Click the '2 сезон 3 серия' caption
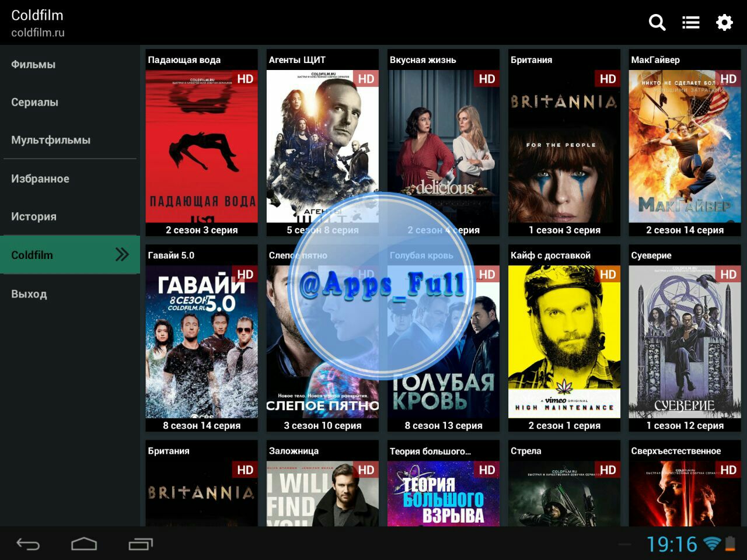This screenshot has height=560, width=747. click(201, 230)
